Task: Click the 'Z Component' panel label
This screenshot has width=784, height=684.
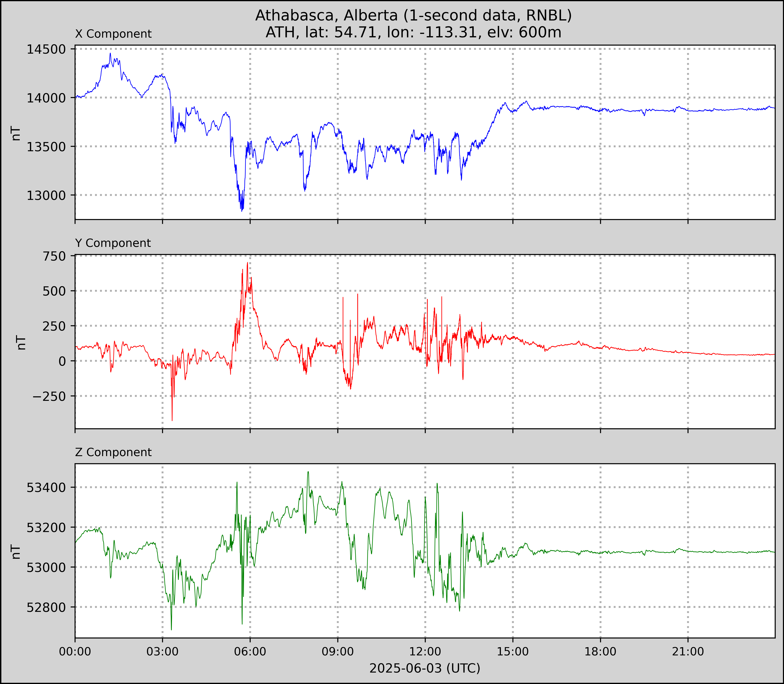Action: (x=113, y=452)
